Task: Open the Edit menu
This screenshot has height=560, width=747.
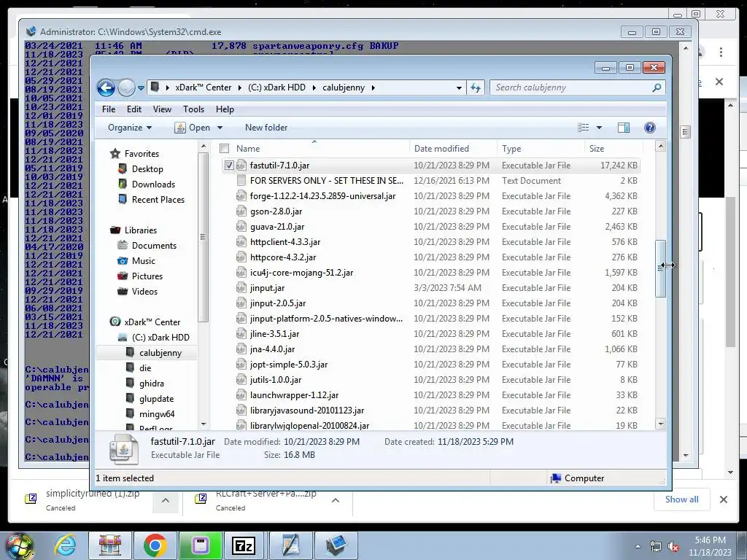Action: 134,109
